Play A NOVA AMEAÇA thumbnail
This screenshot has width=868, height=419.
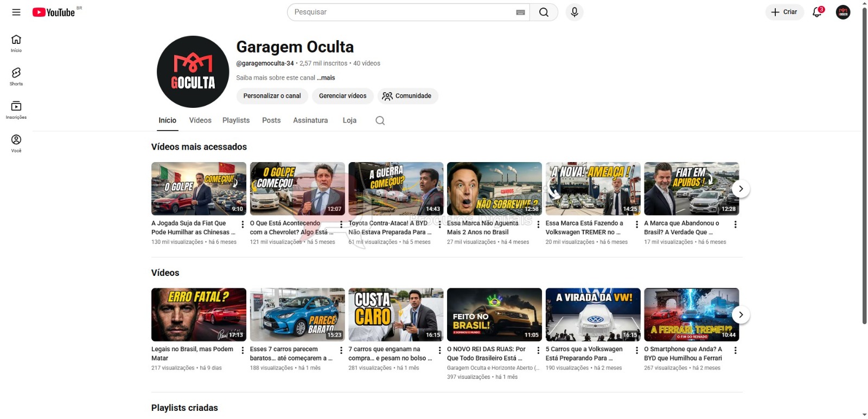593,189
